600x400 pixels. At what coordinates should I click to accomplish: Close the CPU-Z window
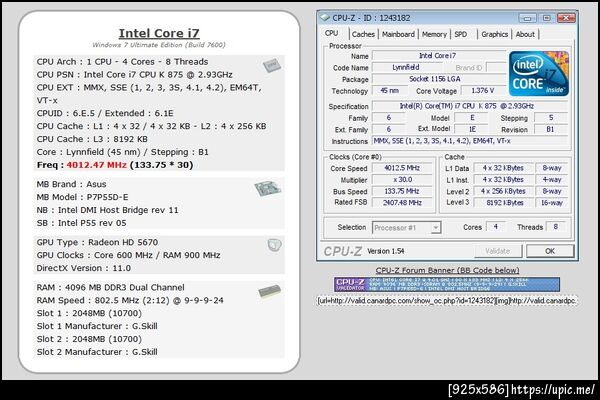pos(566,18)
